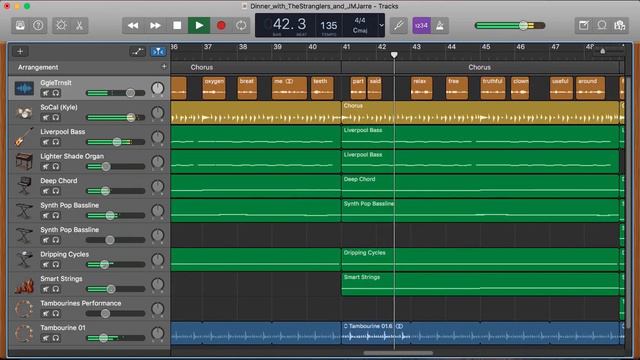This screenshot has height=360, width=640.
Task: Click bar 45 in the ruler
Action: (x=486, y=47)
